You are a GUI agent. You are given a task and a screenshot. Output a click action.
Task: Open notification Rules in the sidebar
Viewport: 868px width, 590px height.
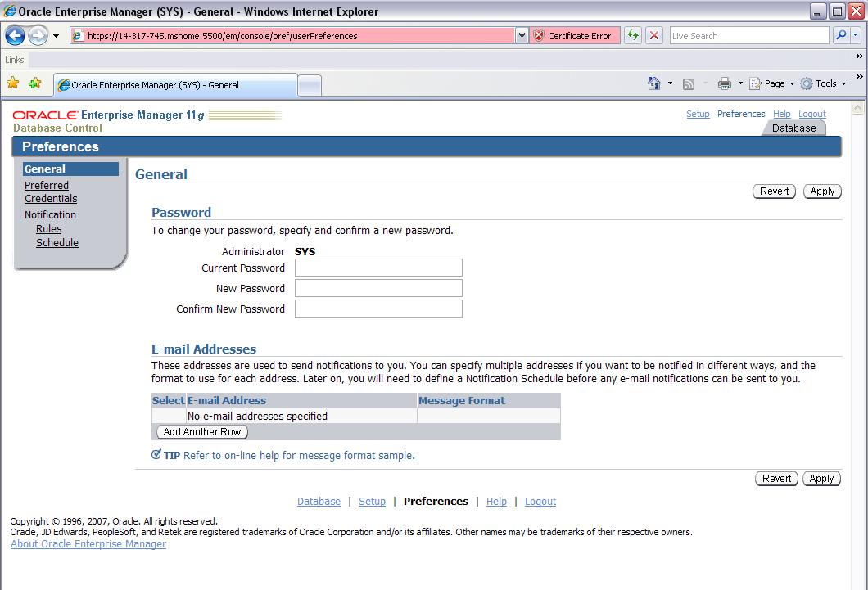[48, 229]
